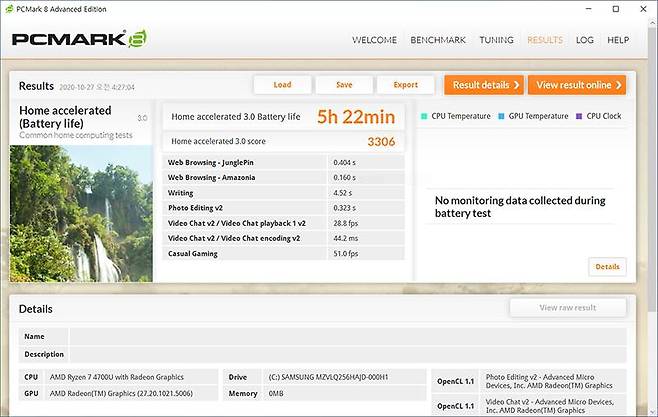Go to the TUNING tab
The image size is (658, 417).
coord(496,40)
